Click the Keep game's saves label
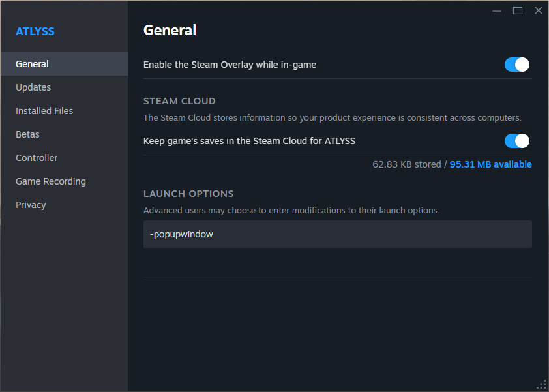 pyautogui.click(x=249, y=141)
